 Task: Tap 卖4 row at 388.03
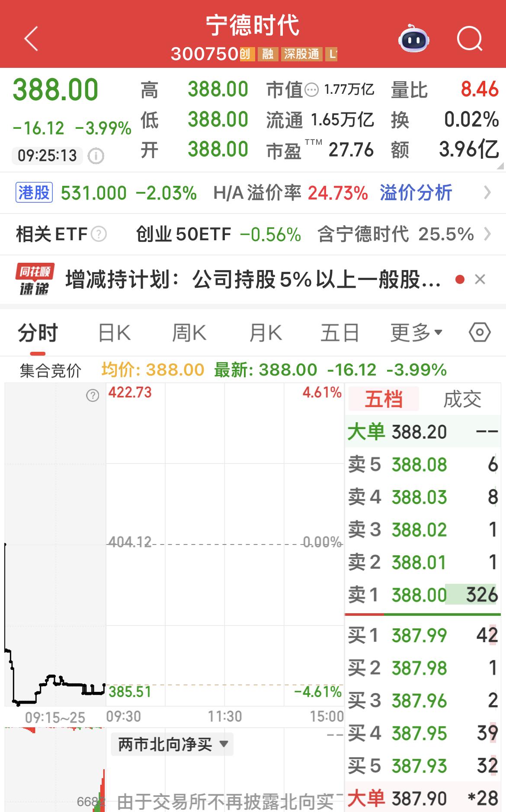pyautogui.click(x=423, y=497)
